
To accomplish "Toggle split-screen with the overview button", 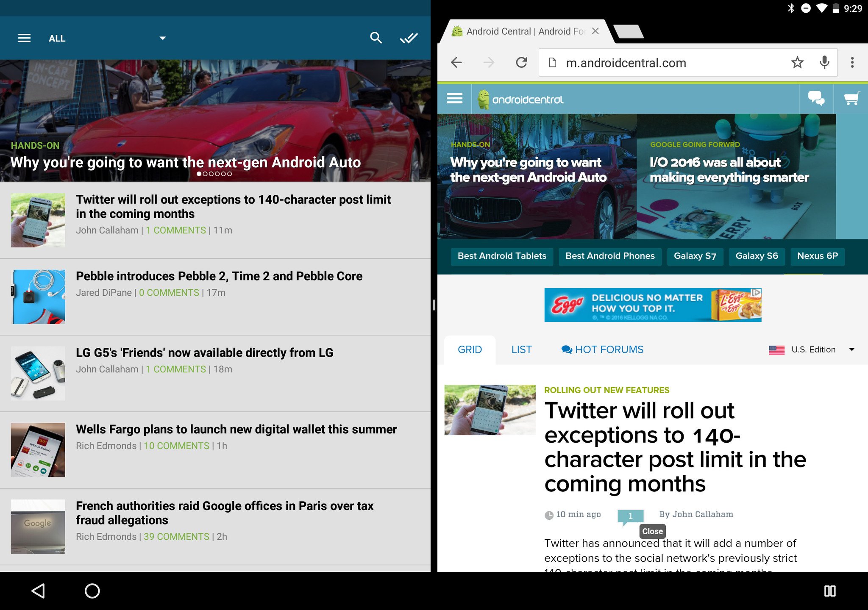I will tap(829, 591).
